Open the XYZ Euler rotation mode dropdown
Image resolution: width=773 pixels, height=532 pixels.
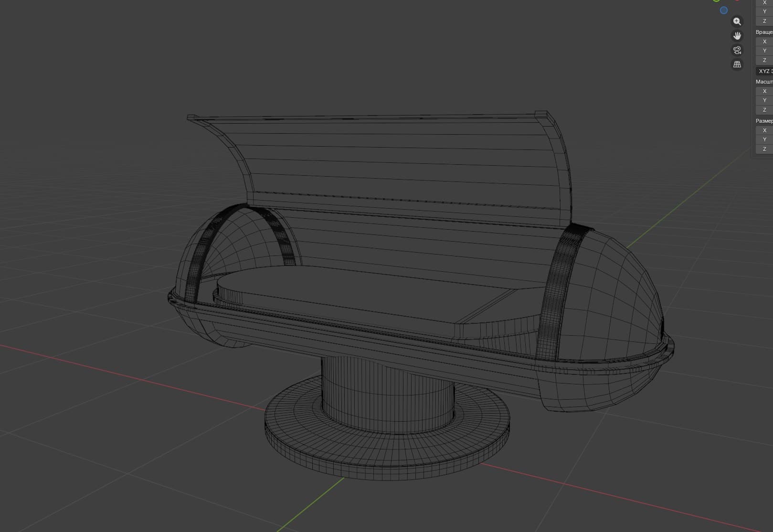[764, 71]
